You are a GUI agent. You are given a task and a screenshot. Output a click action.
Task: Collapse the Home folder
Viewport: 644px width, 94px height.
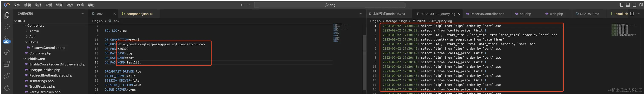click(x=34, y=42)
